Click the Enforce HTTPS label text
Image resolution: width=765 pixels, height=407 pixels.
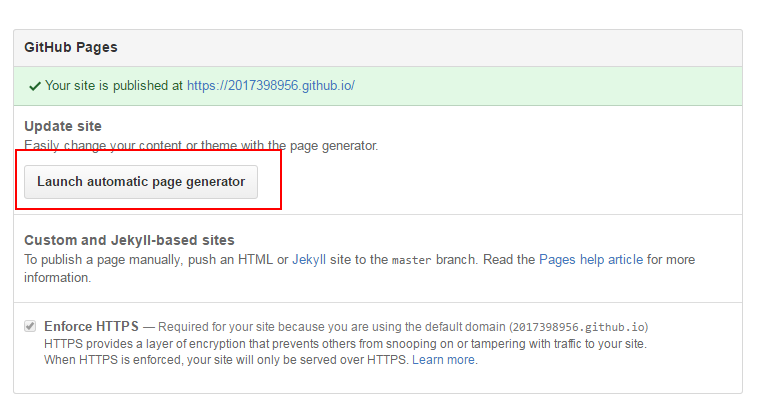tap(91, 326)
